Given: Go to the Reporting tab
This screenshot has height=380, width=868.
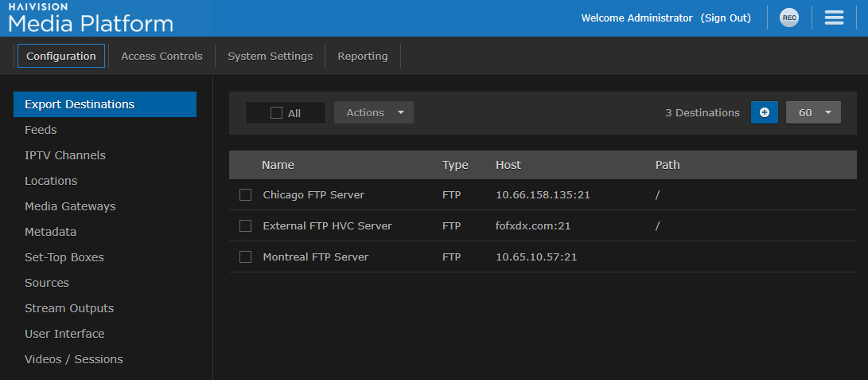Looking at the screenshot, I should (x=362, y=57).
